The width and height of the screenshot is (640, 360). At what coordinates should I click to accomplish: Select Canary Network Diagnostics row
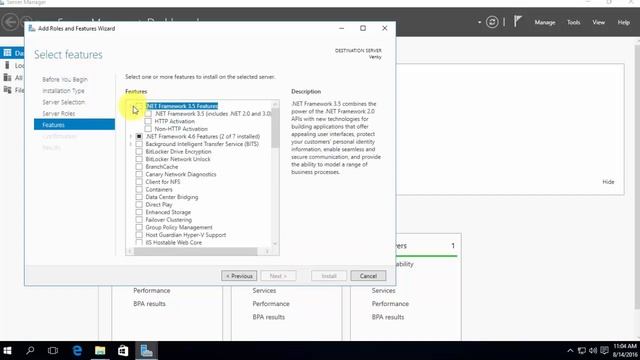181,174
